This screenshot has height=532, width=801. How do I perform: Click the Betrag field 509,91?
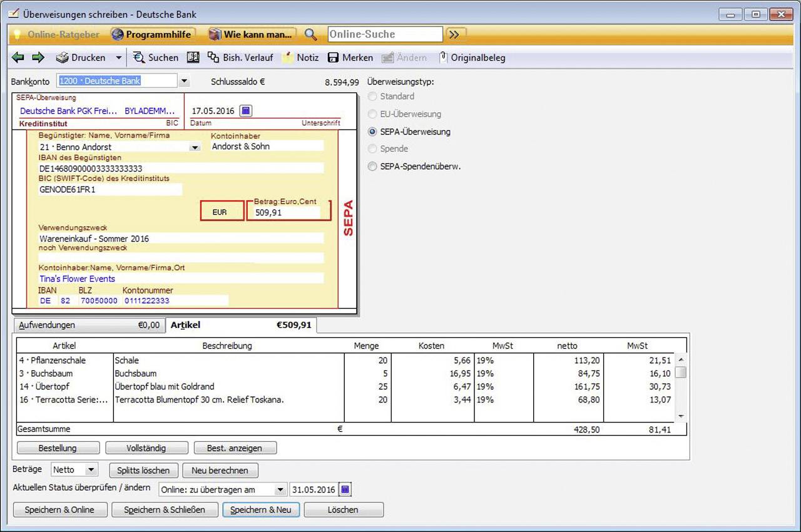point(288,212)
